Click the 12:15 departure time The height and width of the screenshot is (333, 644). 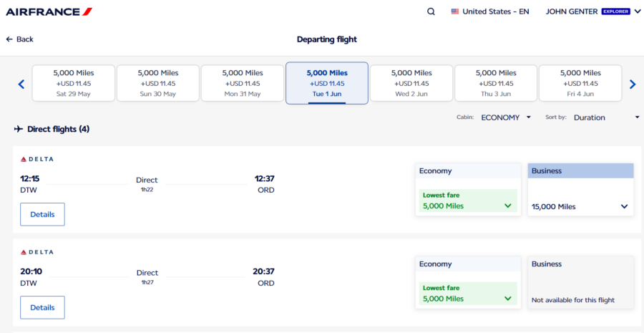29,179
